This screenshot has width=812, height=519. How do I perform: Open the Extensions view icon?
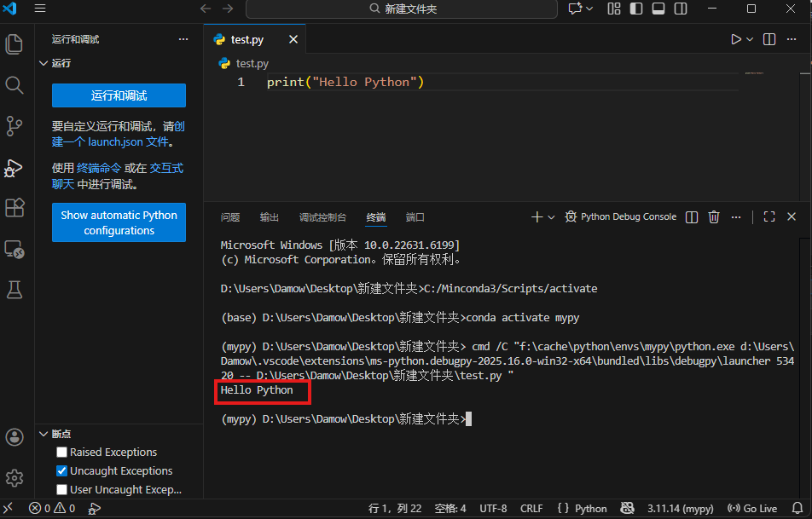coord(14,208)
